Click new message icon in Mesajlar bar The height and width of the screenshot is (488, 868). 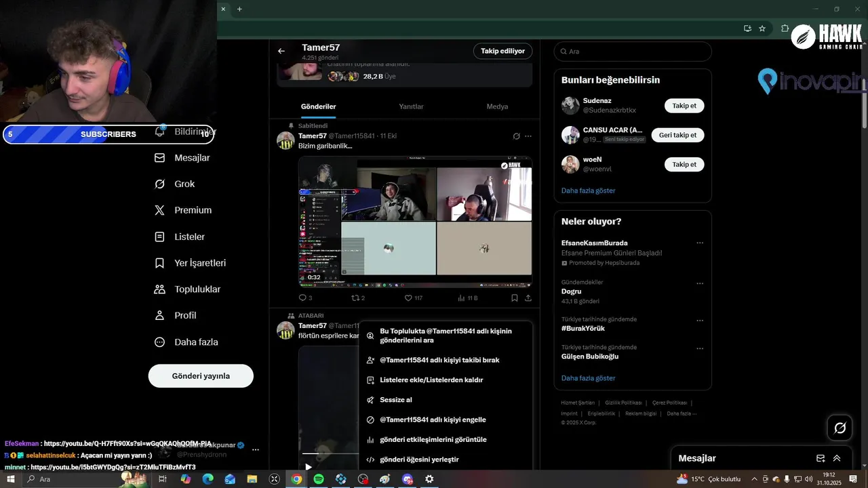tap(820, 458)
